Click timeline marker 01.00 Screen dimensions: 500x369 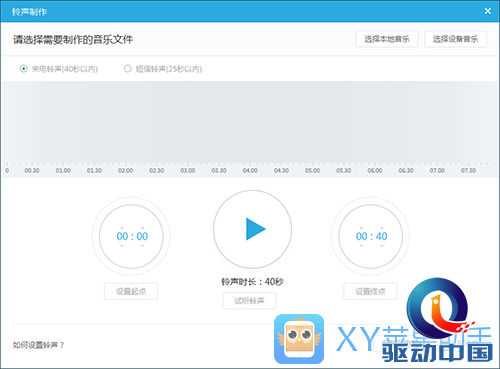63,171
